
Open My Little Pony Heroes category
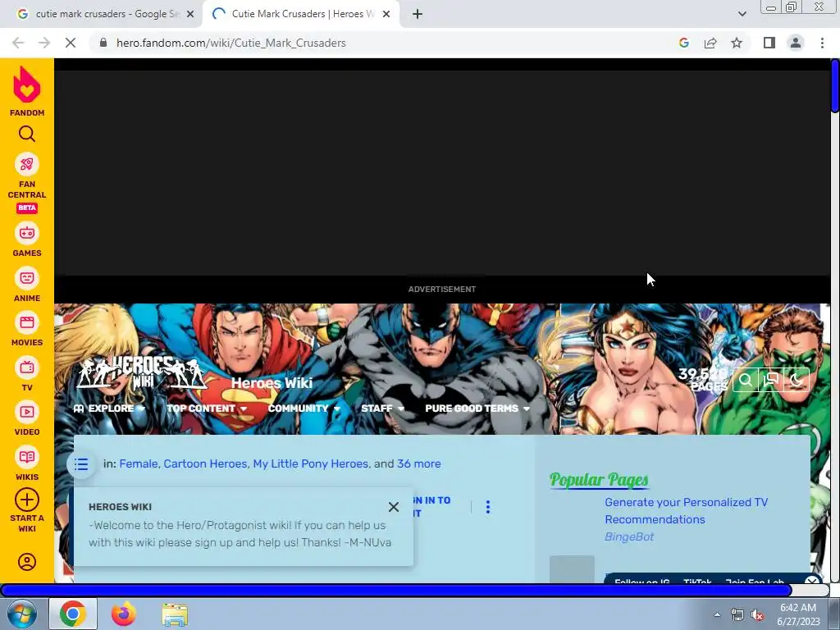[310, 464]
